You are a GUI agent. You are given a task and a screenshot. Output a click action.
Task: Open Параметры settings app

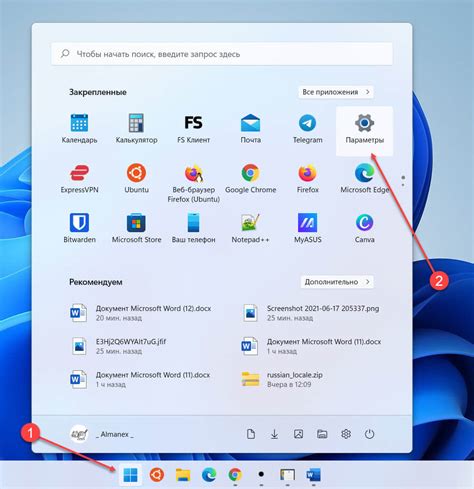pos(364,131)
